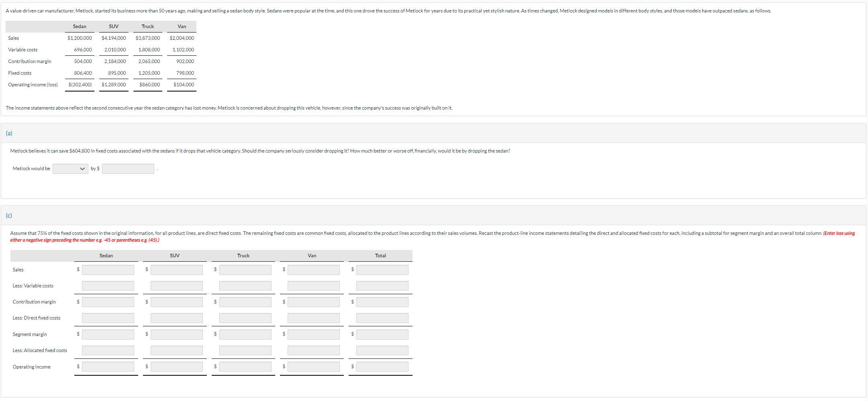Click the Sedan variable costs 696,000
Image resolution: width=868 pixels, height=401 pixels.
pyautogui.click(x=83, y=50)
